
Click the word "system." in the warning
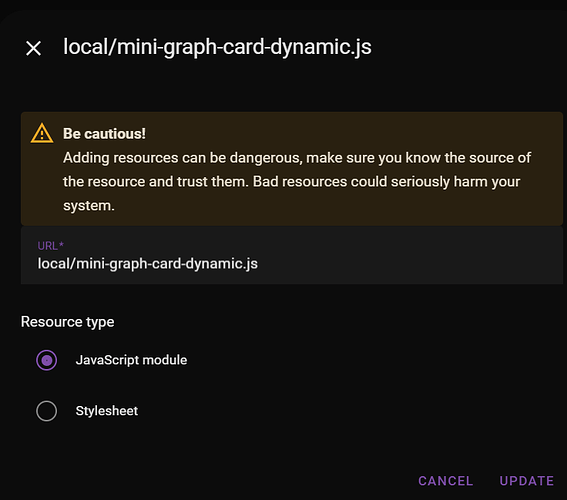89,206
